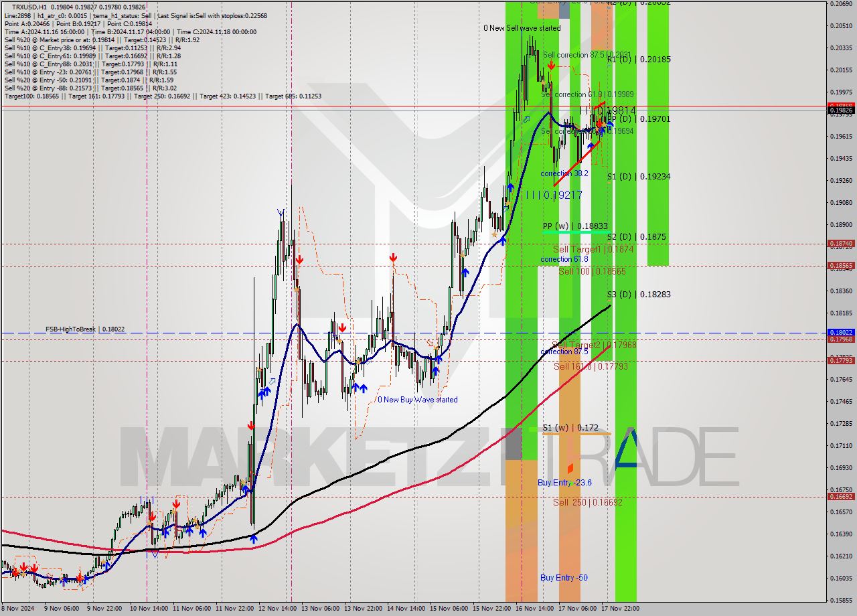Click the red 0.16692 price tag on axis
The width and height of the screenshot is (857, 616).
841,497
